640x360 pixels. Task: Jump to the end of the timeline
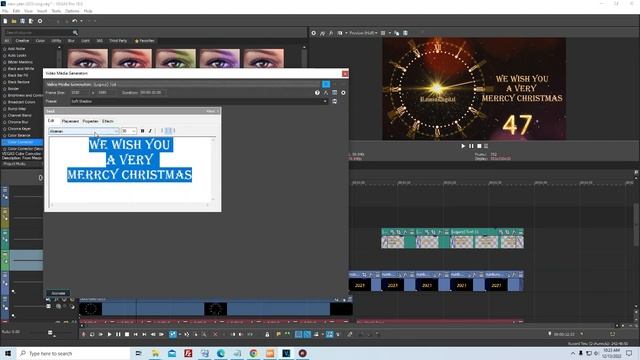coord(144,334)
